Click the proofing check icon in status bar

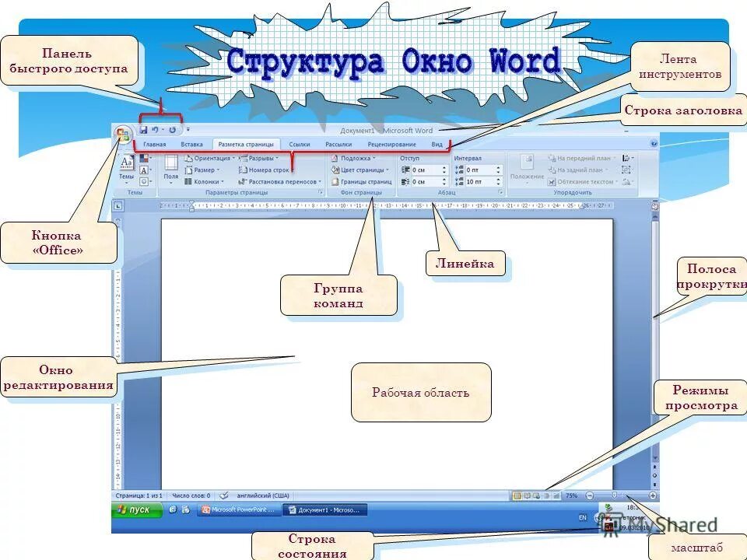coord(224,495)
